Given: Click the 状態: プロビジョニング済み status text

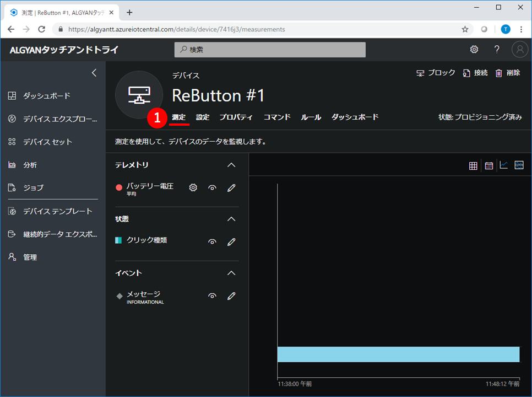Looking at the screenshot, I should pos(480,117).
